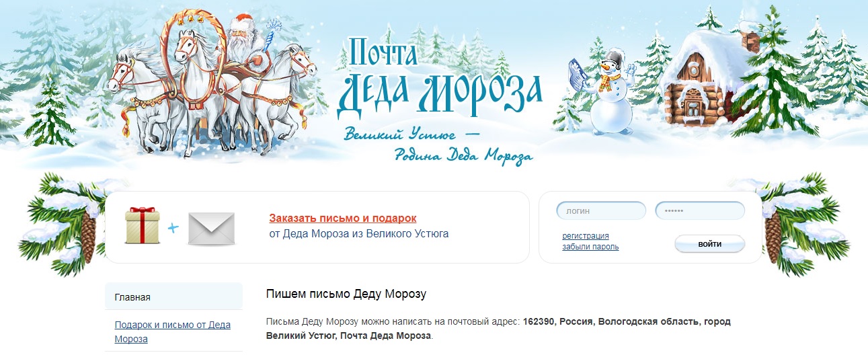
Task: Click the Пишем письмо Деду Морозу heading
Action: [x=346, y=294]
